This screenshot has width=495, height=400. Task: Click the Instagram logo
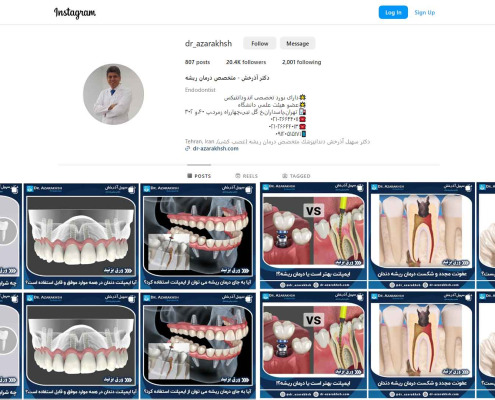[x=75, y=13]
